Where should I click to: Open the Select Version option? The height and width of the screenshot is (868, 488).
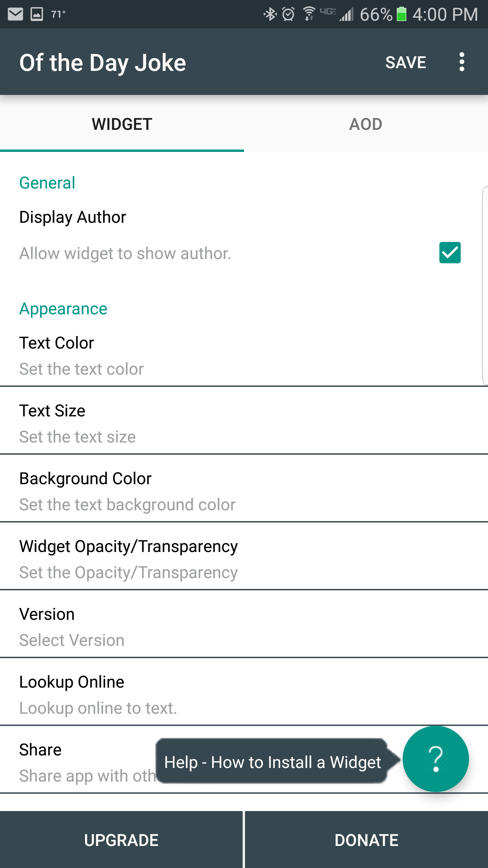tap(244, 626)
